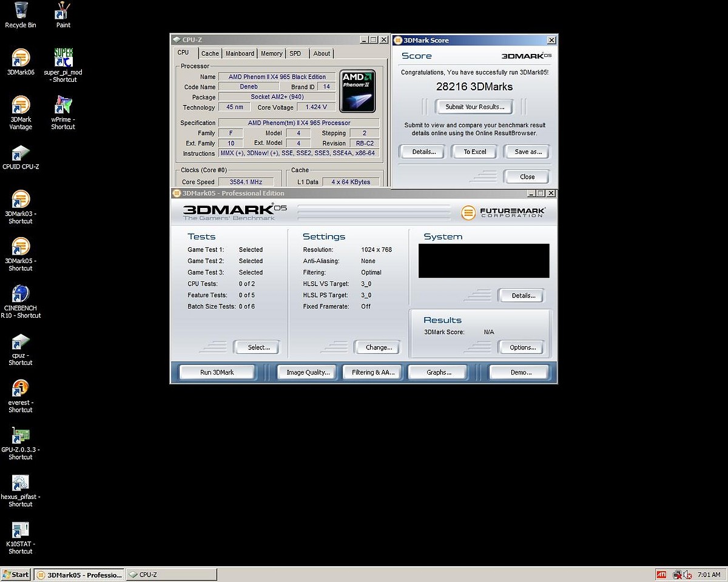Click Close button in 3DMark Score dialog

point(527,176)
